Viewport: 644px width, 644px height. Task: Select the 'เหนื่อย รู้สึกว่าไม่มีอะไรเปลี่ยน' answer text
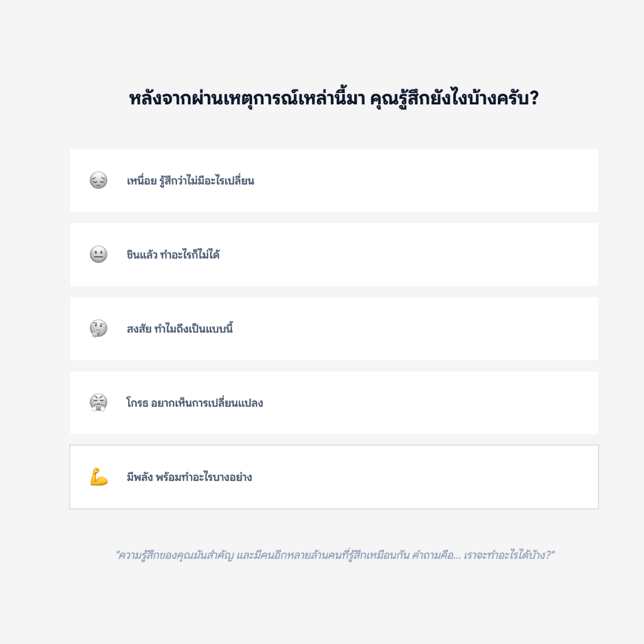190,181
